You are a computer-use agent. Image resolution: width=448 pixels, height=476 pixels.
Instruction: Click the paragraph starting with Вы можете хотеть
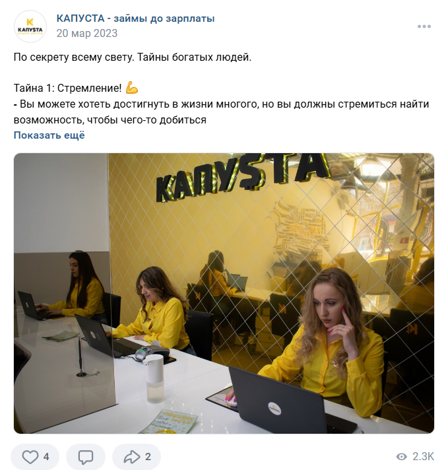coord(222,112)
